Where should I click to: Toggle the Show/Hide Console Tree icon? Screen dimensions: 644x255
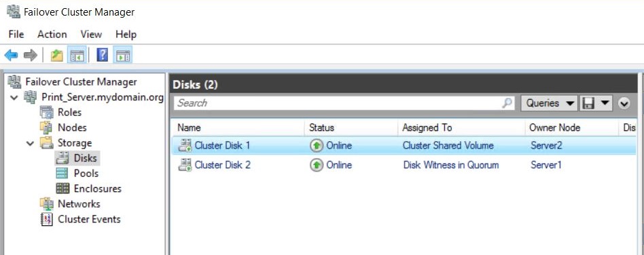(77, 56)
